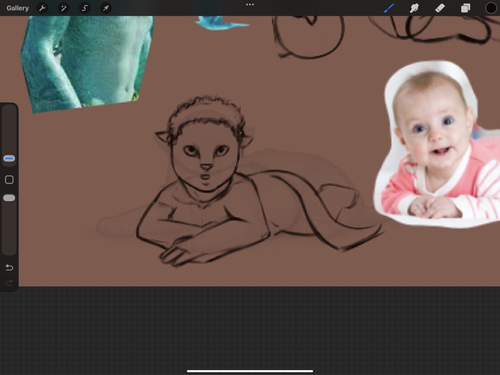
Task: Tap the baby photo reference image
Action: [437, 144]
